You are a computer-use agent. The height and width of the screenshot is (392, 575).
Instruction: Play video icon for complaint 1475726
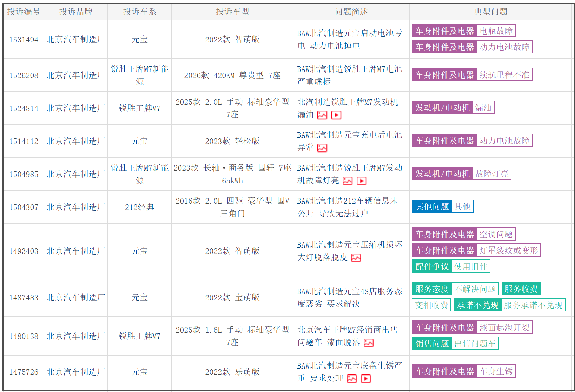365,379
